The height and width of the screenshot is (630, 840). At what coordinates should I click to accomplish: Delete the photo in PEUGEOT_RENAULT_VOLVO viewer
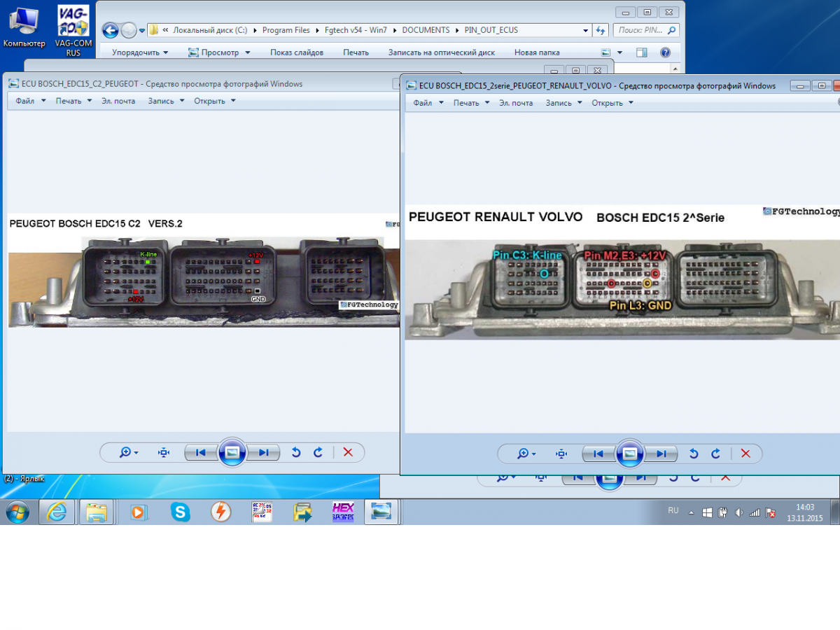pos(745,454)
